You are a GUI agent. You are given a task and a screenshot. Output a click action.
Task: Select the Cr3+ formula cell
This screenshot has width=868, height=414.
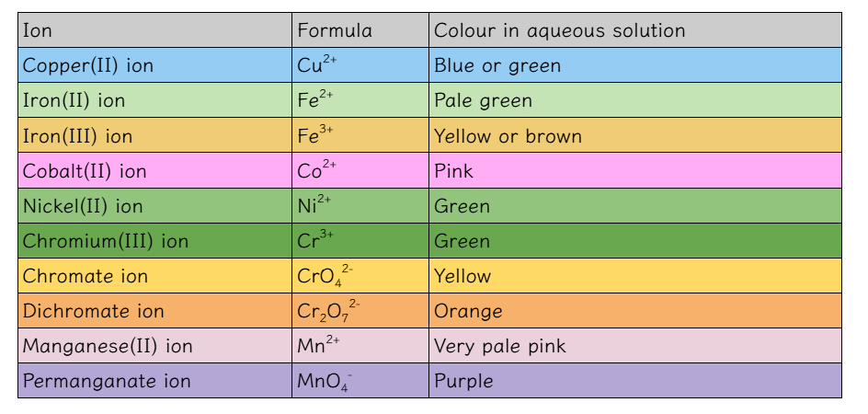(360, 240)
